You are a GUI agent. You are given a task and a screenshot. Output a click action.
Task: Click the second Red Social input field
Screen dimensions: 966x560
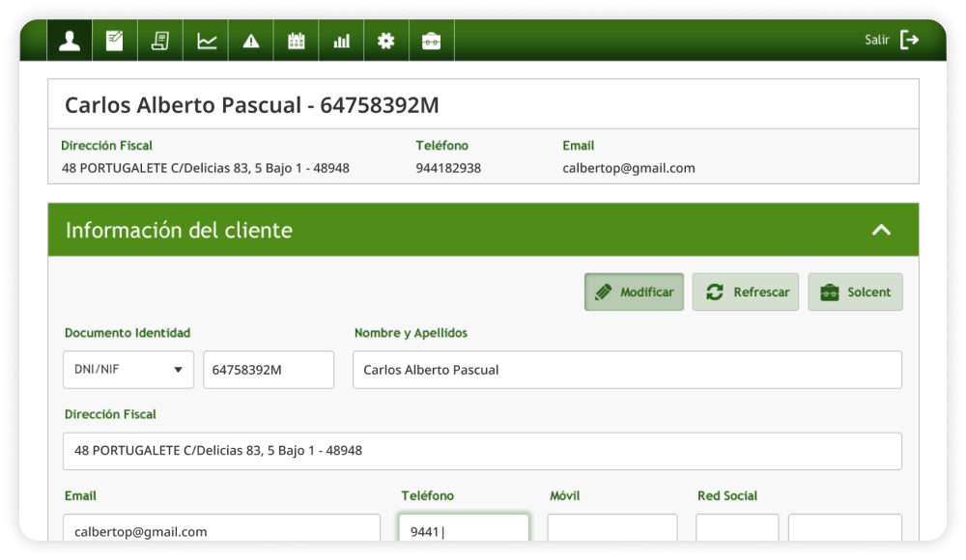845,528
